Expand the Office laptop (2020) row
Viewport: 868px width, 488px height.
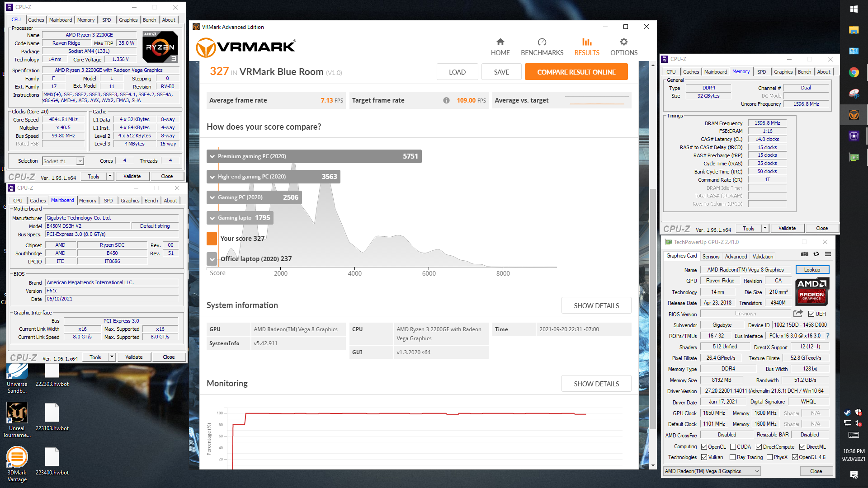point(212,259)
